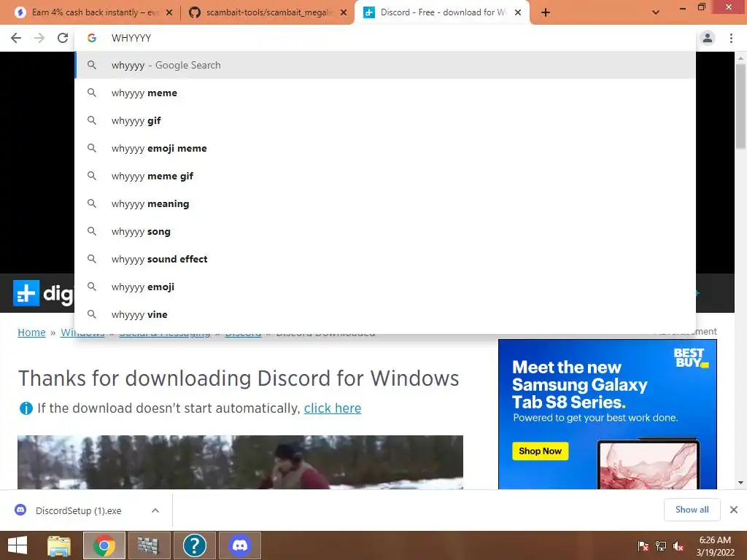Open the Best Buy logo in the ad

coord(690,357)
